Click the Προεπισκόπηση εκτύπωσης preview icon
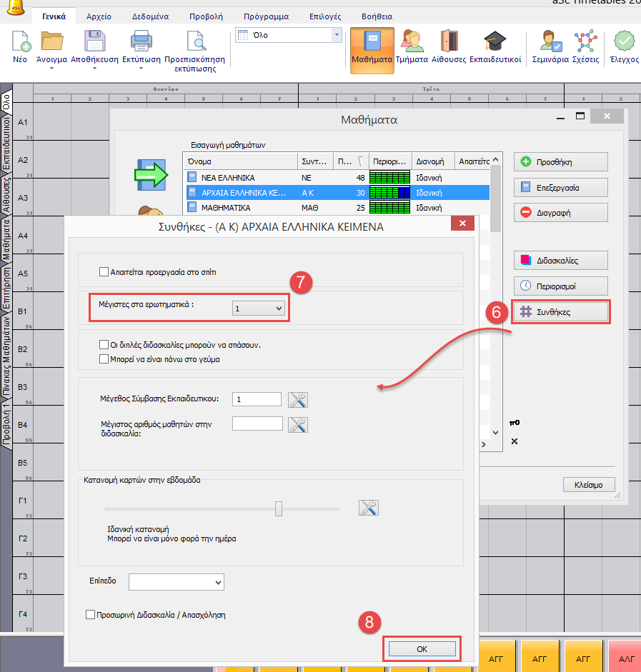The height and width of the screenshot is (672, 641). tap(194, 42)
